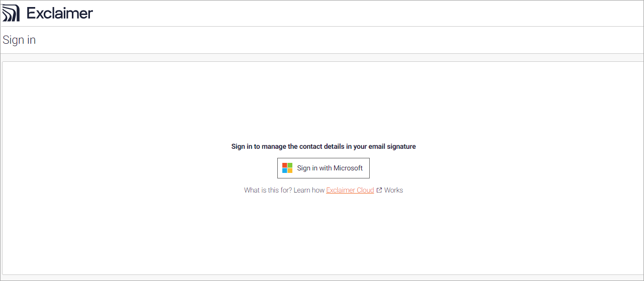
Task: Click the blue square of Microsoft logo
Action: point(285,170)
